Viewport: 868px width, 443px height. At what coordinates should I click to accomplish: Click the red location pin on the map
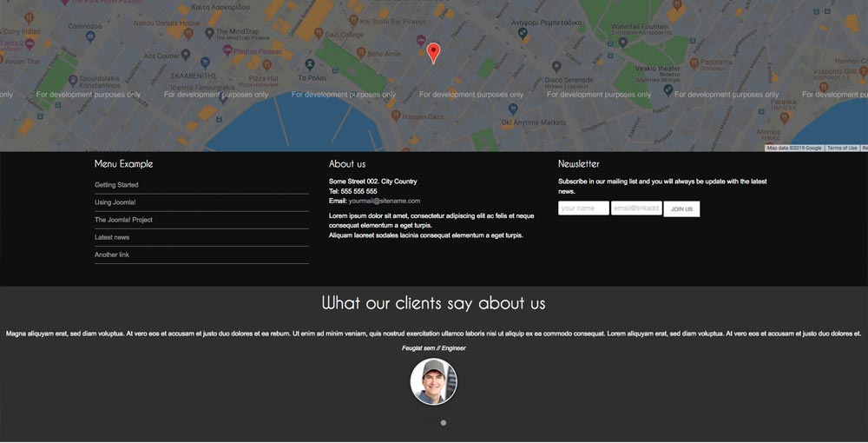point(434,53)
